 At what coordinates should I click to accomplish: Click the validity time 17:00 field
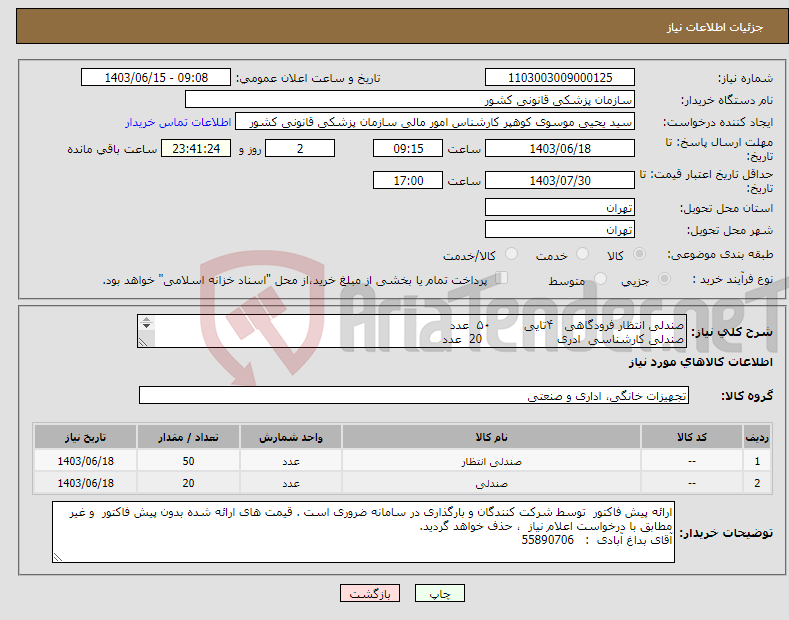(x=408, y=180)
